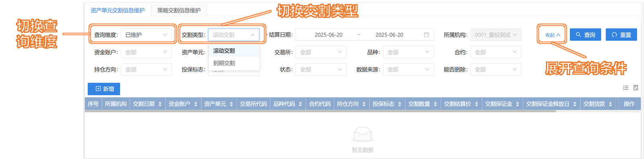644x159 pixels.
Task: Switch to 策略交割信息维护 tab
Action: tap(179, 10)
